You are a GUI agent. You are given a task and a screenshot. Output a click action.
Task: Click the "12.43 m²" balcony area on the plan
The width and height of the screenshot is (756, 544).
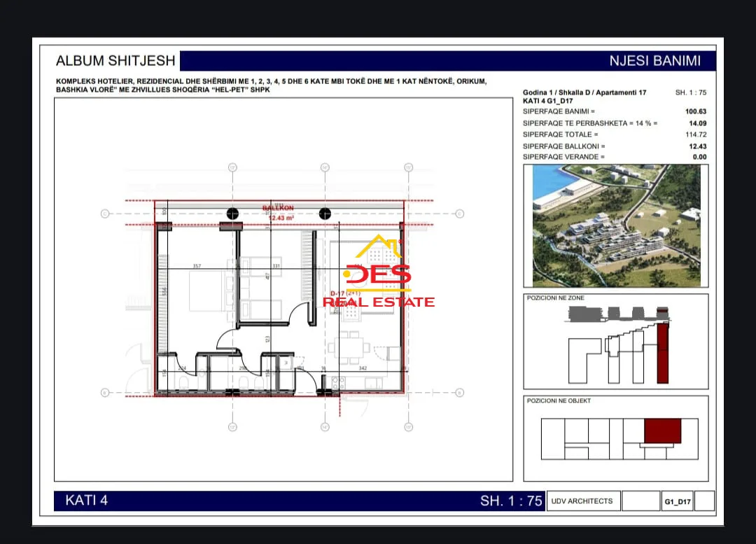(281, 218)
